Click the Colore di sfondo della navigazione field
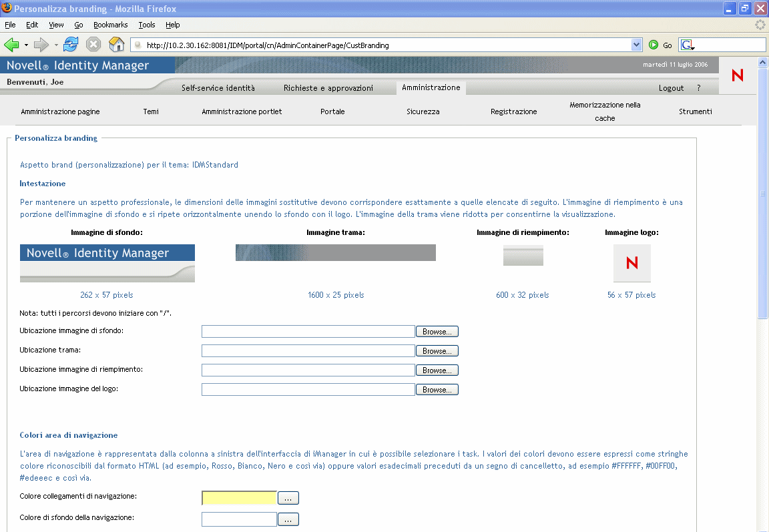 [240, 519]
